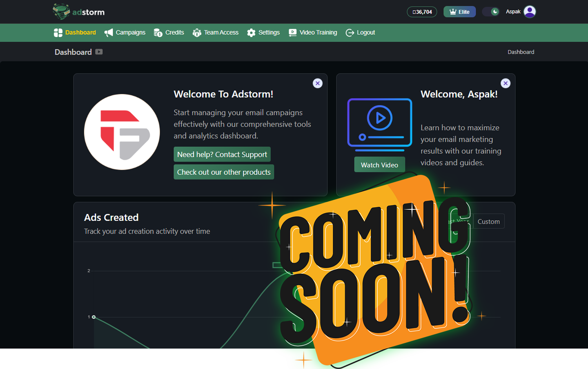
Task: Go to the Credits page
Action: [169, 33]
